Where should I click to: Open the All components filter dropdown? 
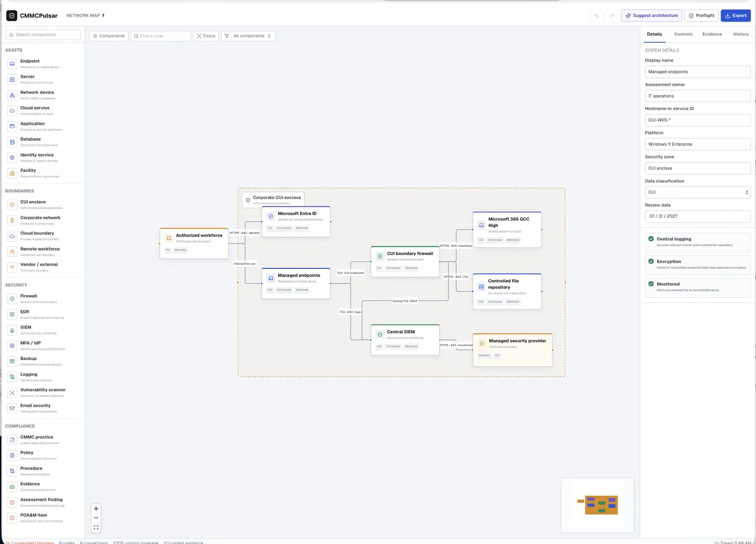point(248,36)
